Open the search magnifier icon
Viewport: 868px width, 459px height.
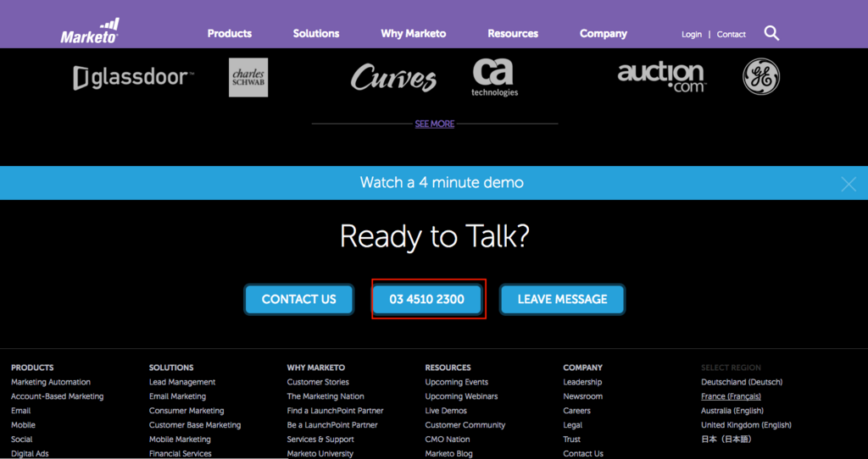click(771, 33)
